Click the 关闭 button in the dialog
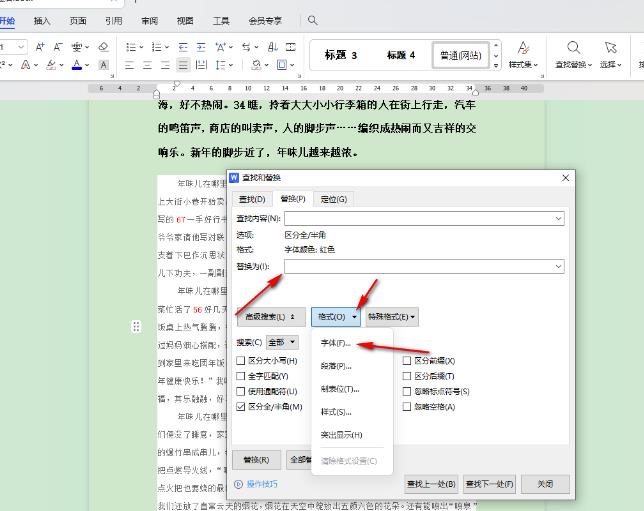 click(545, 484)
